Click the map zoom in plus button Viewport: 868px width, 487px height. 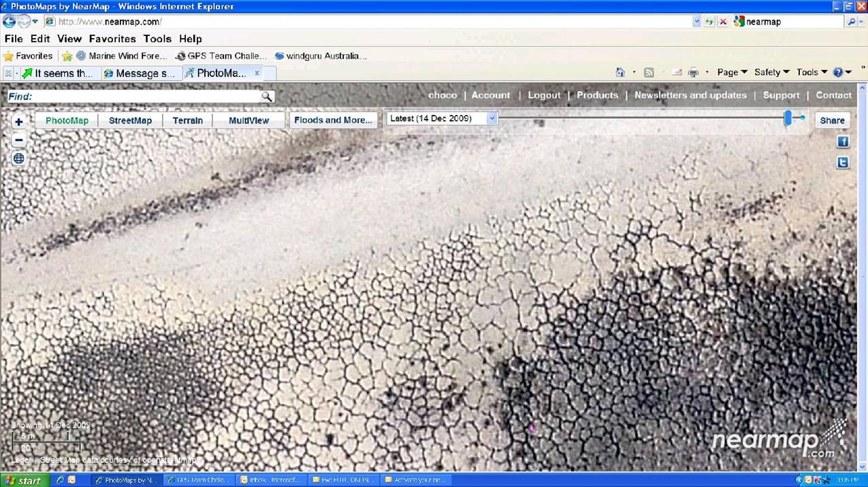18,122
